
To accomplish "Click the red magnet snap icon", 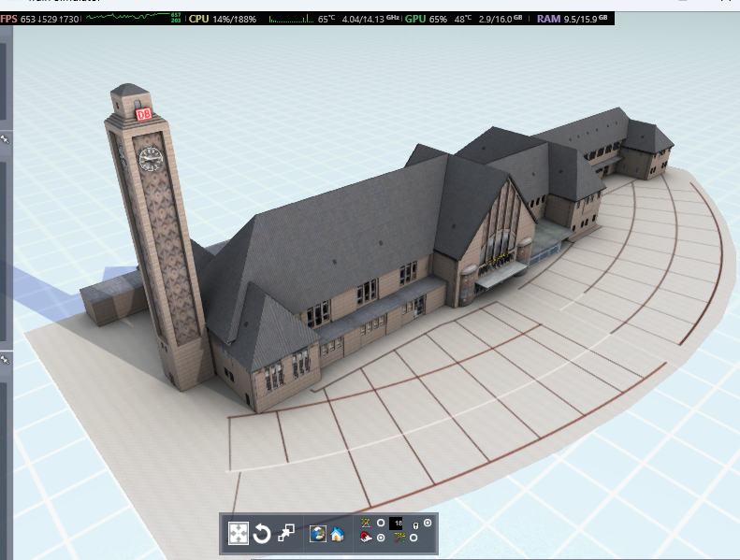I will (x=366, y=538).
